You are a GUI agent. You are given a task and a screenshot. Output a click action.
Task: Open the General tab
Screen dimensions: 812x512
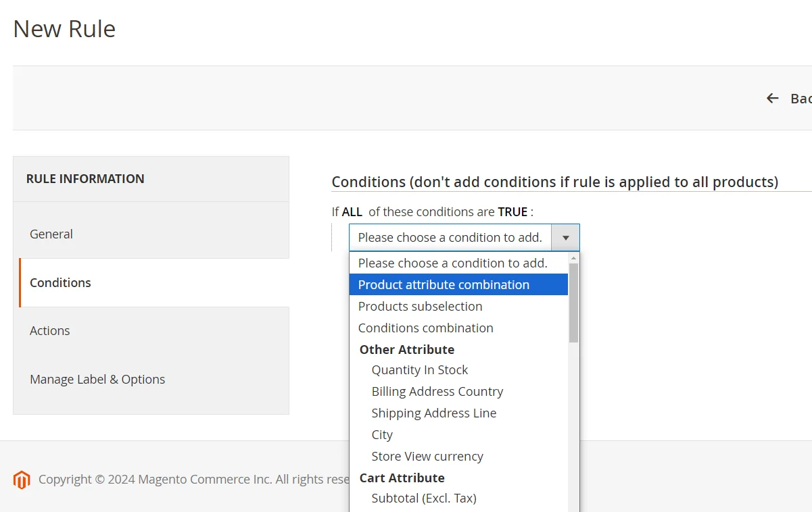click(x=51, y=234)
